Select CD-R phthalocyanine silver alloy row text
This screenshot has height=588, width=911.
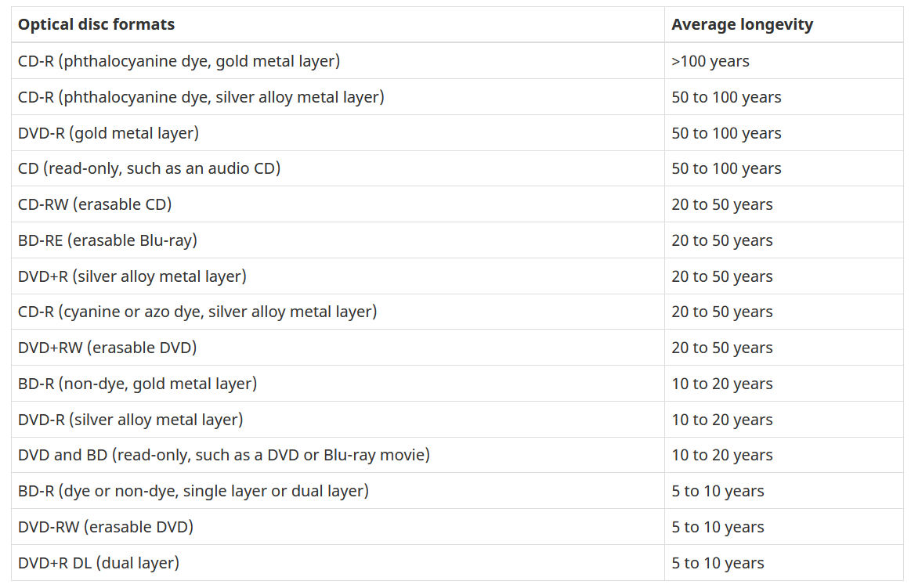tap(201, 97)
